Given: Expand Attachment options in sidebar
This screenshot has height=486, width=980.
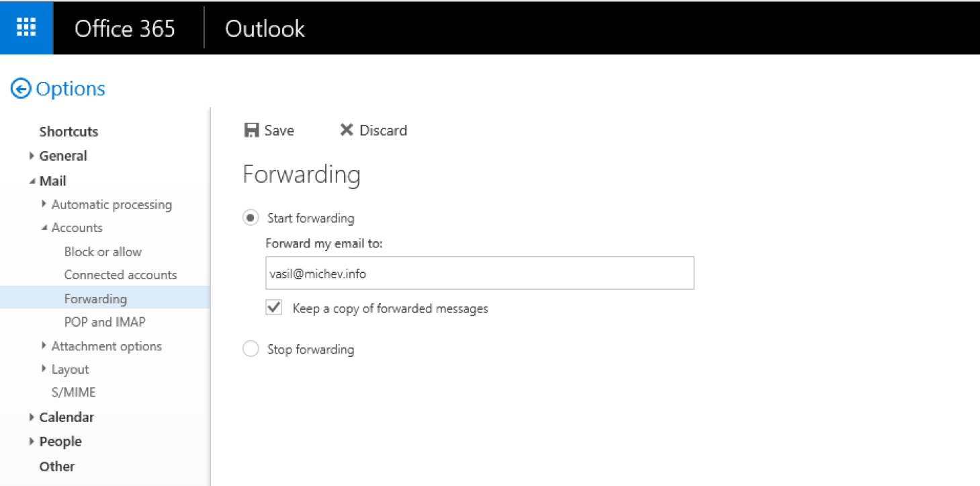Looking at the screenshot, I should [x=44, y=346].
